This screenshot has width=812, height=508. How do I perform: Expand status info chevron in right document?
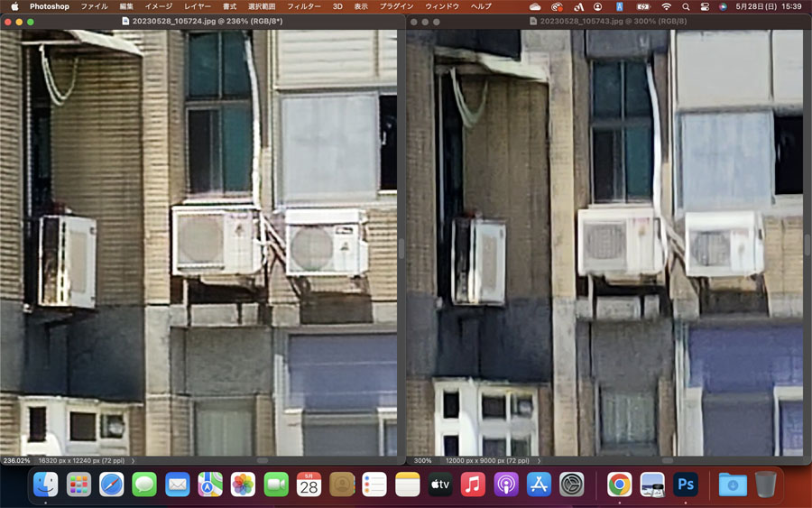[539, 460]
